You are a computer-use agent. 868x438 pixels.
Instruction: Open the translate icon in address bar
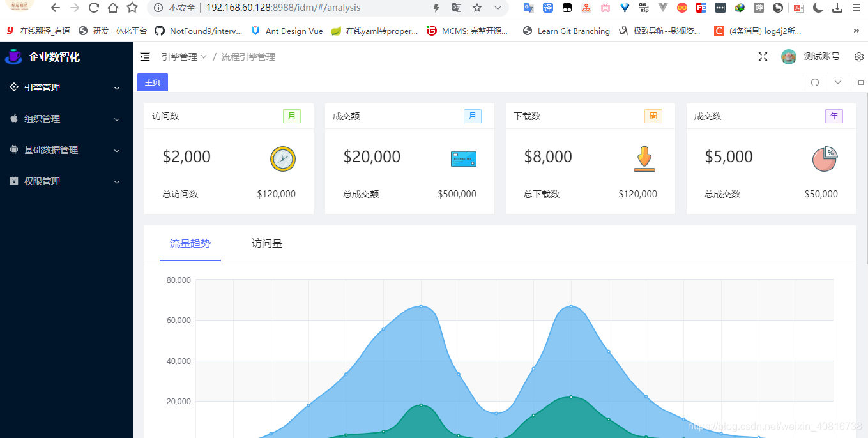pyautogui.click(x=456, y=8)
